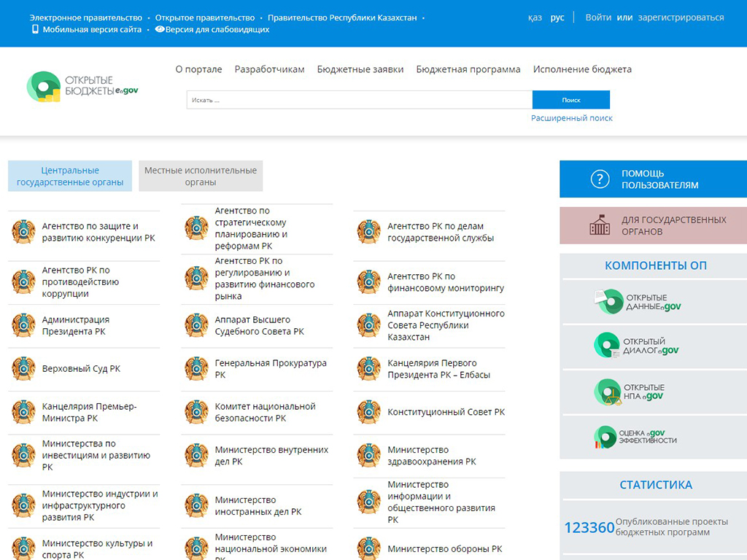Open the Разработчикам menu item
Viewport: 747px width, 560px height.
[x=270, y=69]
